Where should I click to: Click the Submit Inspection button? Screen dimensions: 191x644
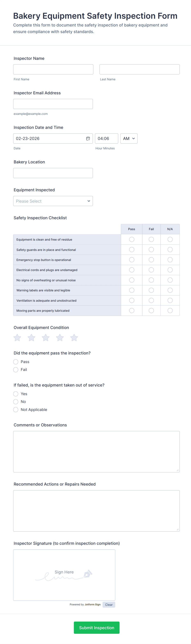pyautogui.click(x=97, y=628)
